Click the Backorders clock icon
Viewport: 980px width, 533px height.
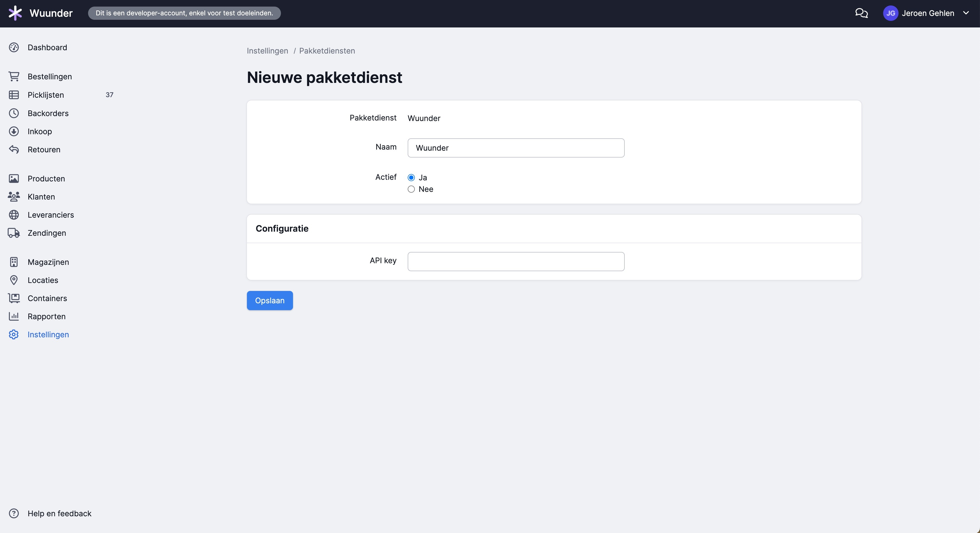tap(14, 113)
